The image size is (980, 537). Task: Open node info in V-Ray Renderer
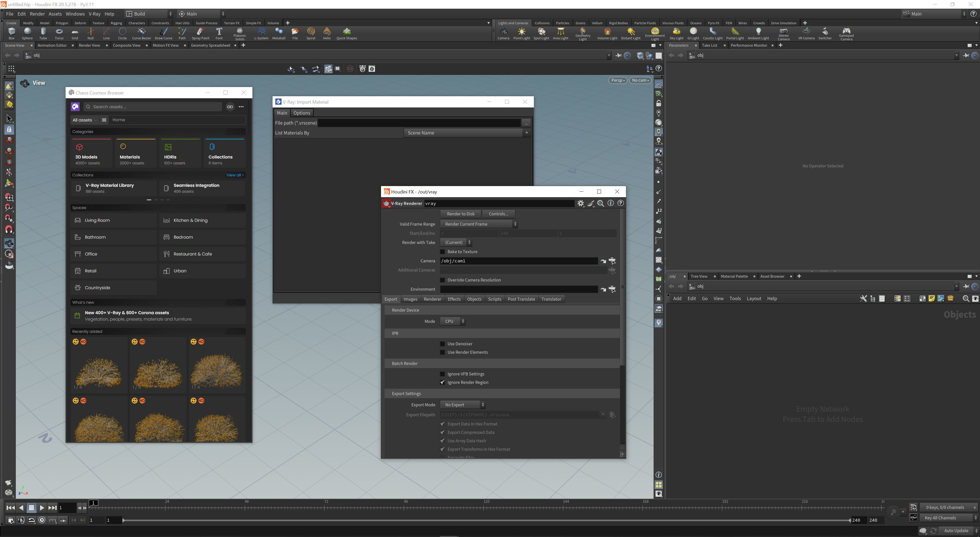pos(611,203)
